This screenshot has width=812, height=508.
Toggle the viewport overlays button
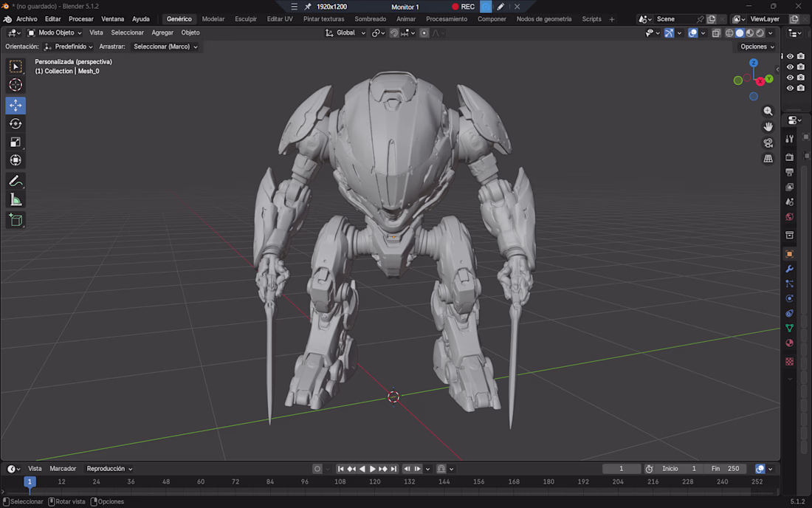pyautogui.click(x=692, y=32)
